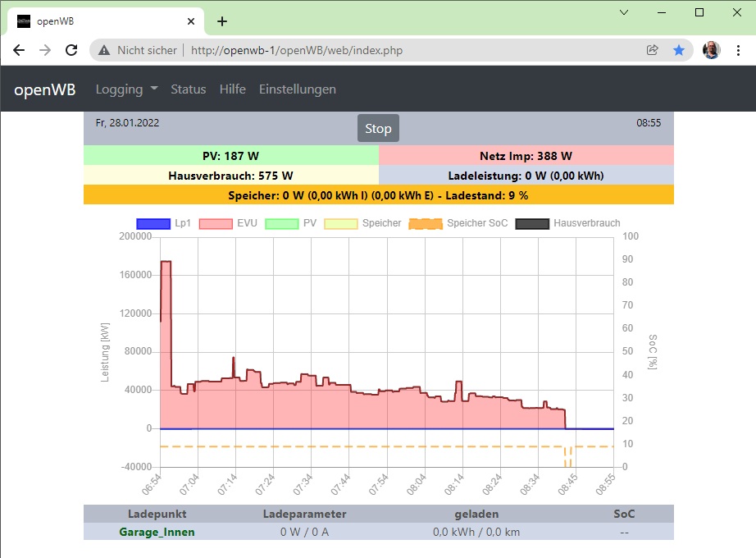This screenshot has height=558, width=756.
Task: Click the Garage_Innen charge point link
Action: click(x=157, y=532)
